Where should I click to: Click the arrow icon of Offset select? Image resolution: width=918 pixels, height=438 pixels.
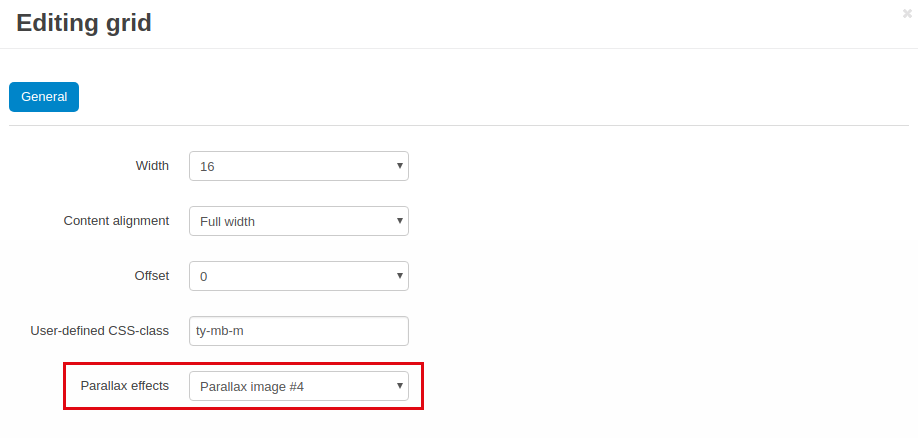pyautogui.click(x=400, y=275)
